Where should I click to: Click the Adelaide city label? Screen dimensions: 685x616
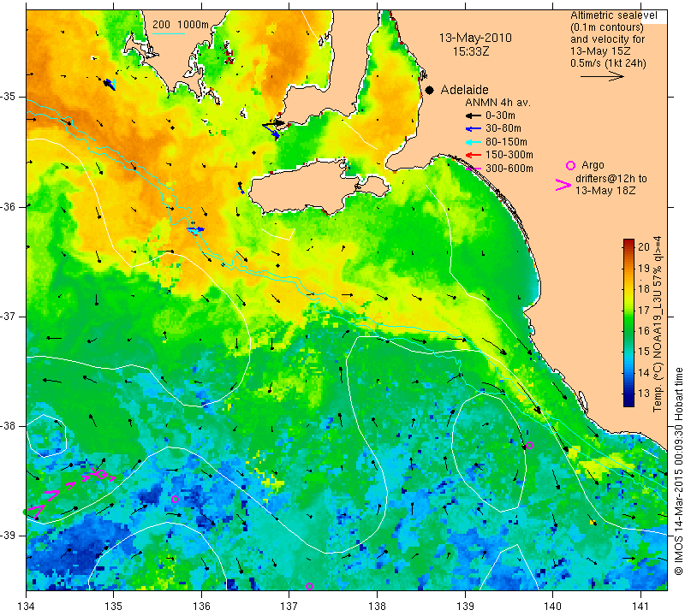point(464,90)
